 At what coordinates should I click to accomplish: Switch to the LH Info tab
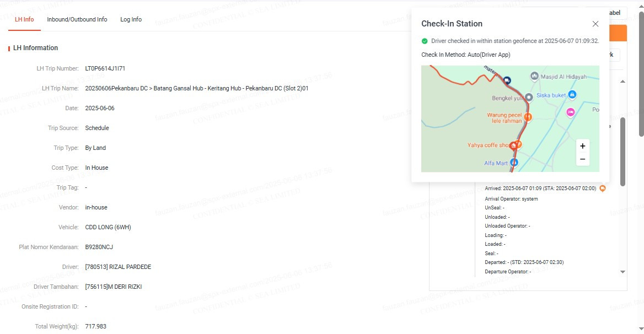pos(24,19)
